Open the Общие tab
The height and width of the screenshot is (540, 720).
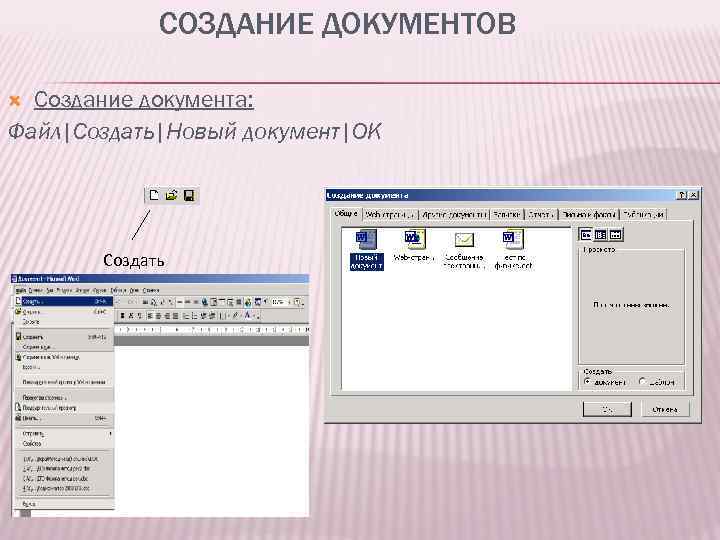pyautogui.click(x=346, y=214)
